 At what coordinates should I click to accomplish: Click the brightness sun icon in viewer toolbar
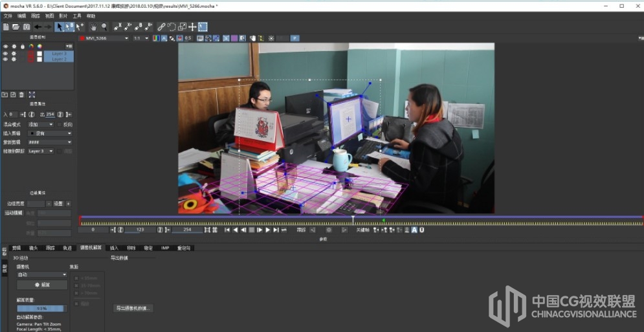coord(271,38)
